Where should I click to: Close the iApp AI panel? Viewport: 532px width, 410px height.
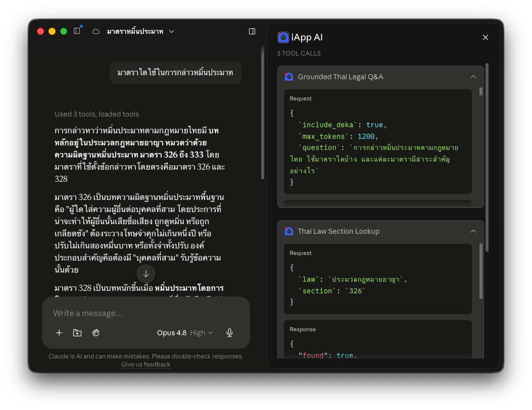(486, 37)
